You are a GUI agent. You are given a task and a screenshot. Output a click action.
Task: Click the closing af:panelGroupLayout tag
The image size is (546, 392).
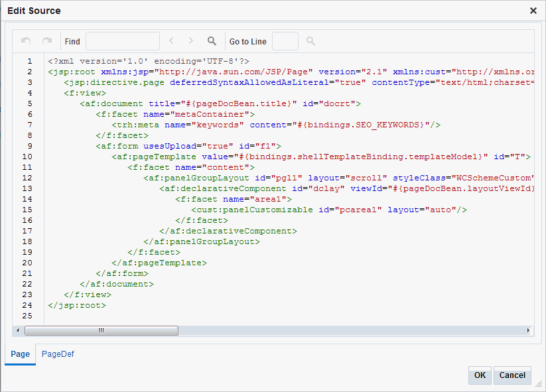point(202,241)
